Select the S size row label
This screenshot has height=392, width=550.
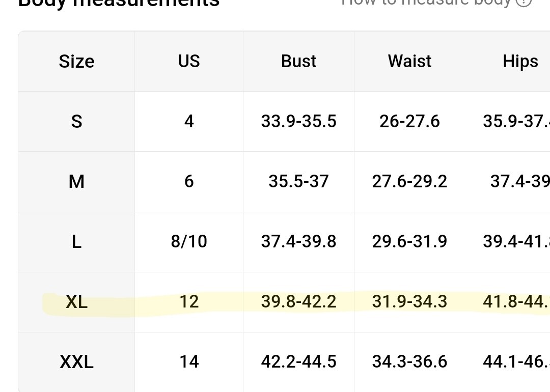click(x=76, y=122)
